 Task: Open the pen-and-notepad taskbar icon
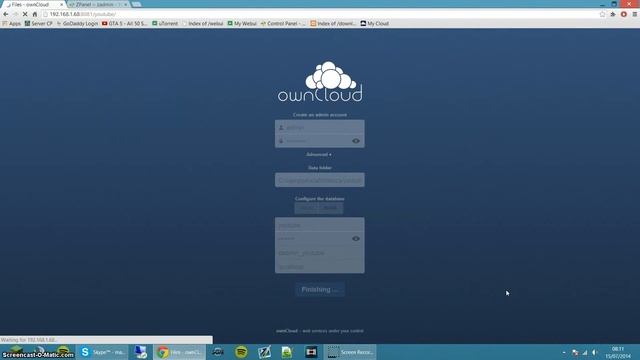click(x=264, y=352)
